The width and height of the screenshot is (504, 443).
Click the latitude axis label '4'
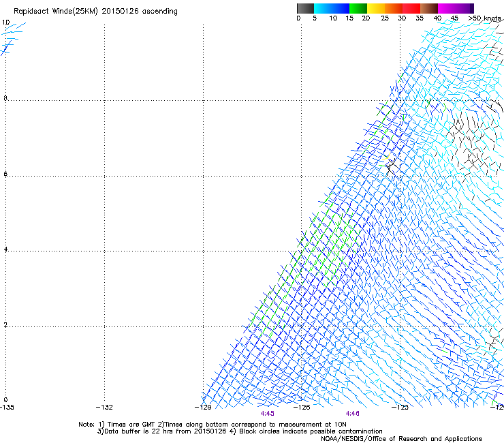point(5,249)
